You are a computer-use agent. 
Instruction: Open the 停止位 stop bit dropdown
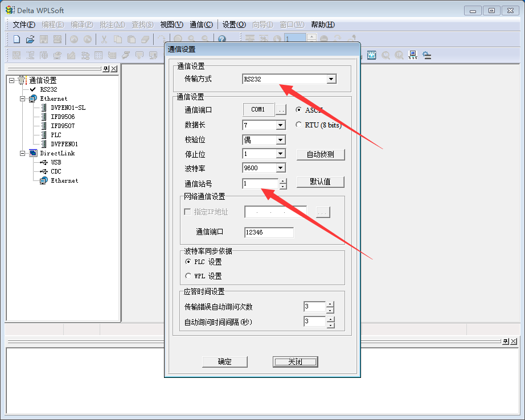pyautogui.click(x=281, y=154)
